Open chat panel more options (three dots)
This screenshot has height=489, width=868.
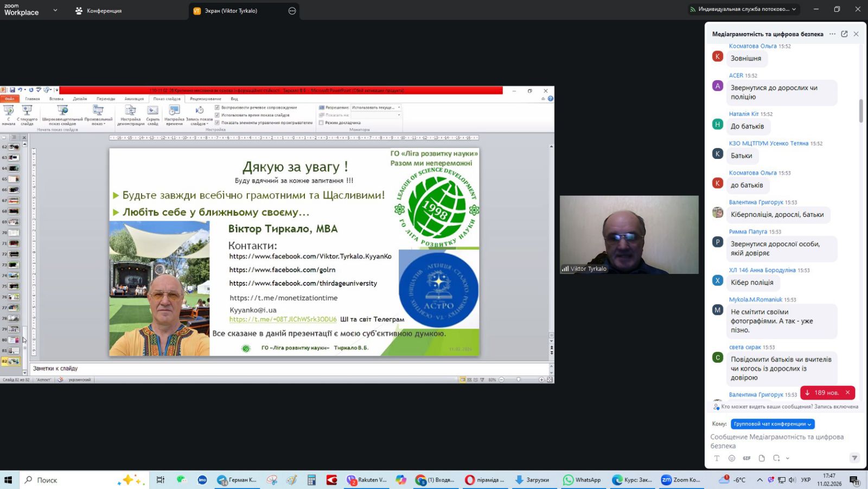pos(832,34)
